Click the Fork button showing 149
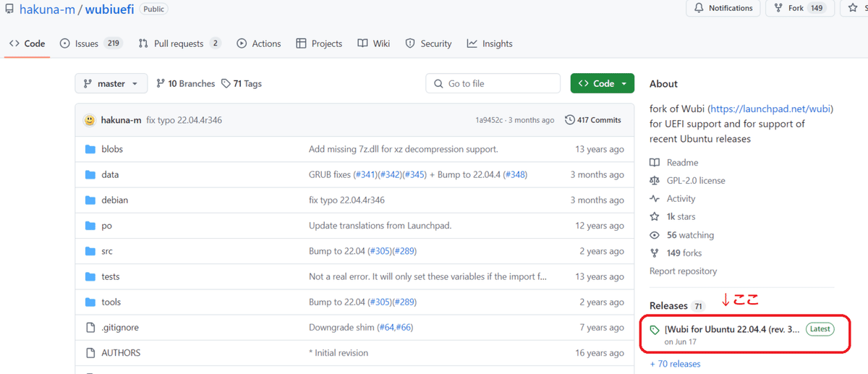The image size is (868, 374). click(x=800, y=8)
